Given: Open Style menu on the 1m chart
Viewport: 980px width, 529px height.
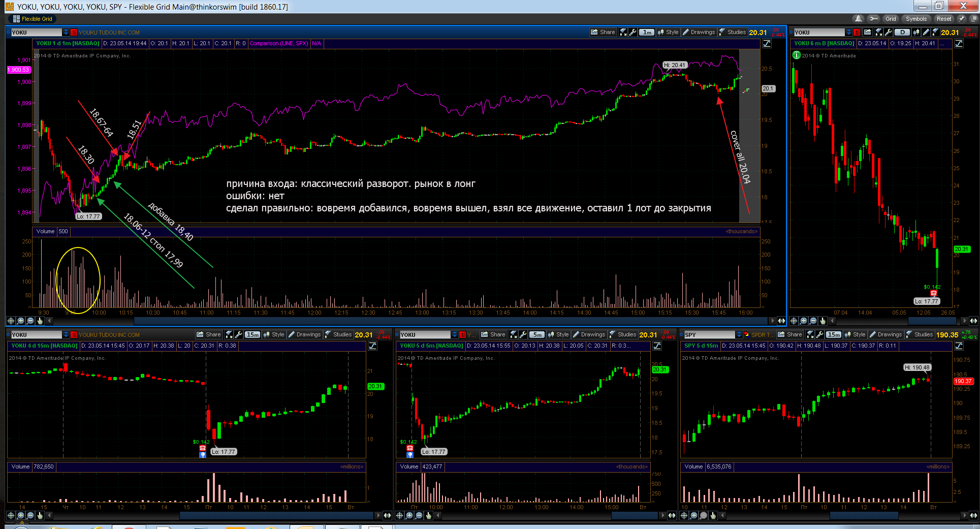Looking at the screenshot, I should coord(668,32).
